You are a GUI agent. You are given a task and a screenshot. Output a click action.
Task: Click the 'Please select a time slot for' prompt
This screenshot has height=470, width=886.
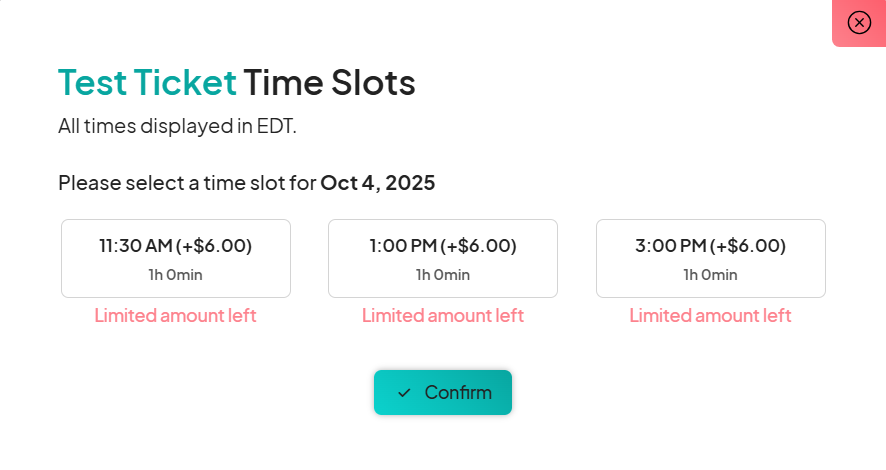pos(187,183)
